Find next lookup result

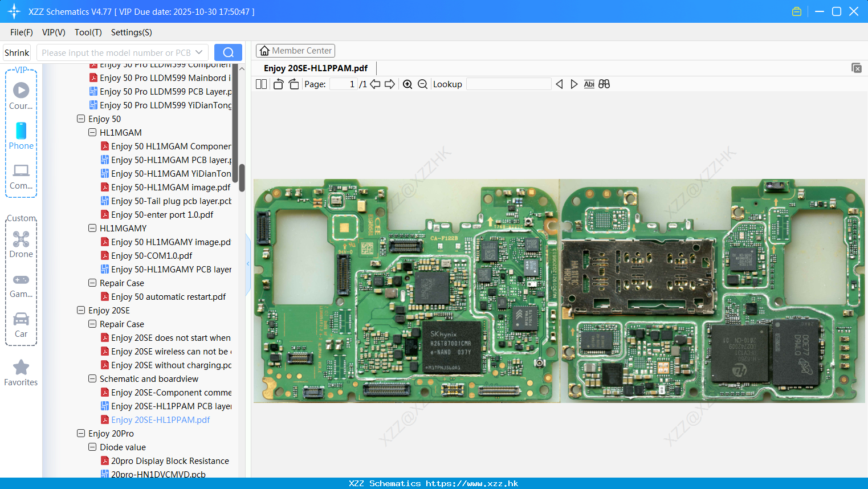click(x=574, y=84)
